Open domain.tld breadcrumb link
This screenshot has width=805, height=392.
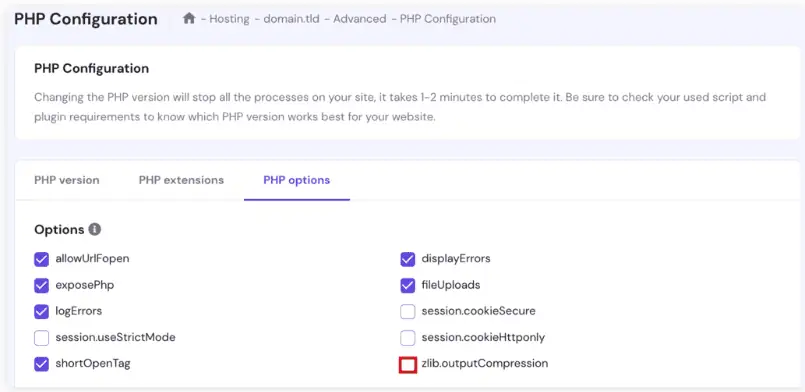point(291,19)
